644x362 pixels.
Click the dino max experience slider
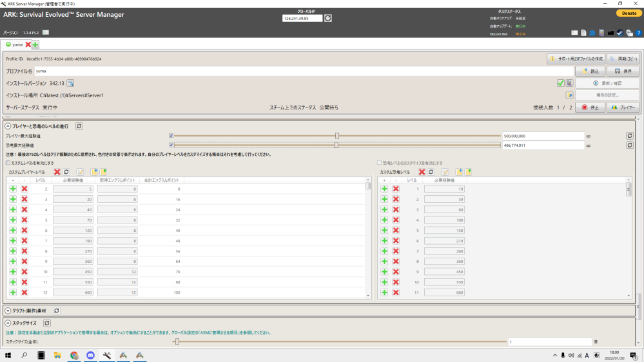coord(337,146)
